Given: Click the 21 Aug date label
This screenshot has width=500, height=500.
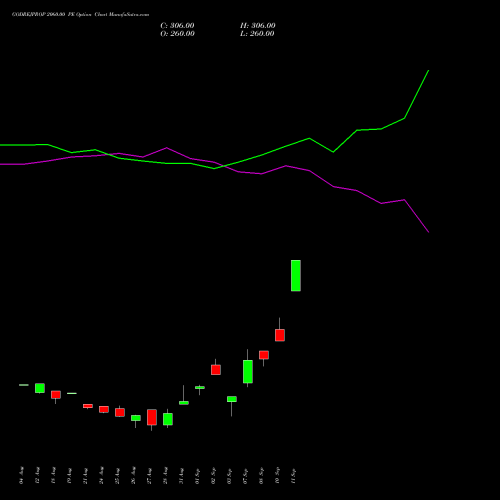Looking at the screenshot, I should [x=86, y=475].
